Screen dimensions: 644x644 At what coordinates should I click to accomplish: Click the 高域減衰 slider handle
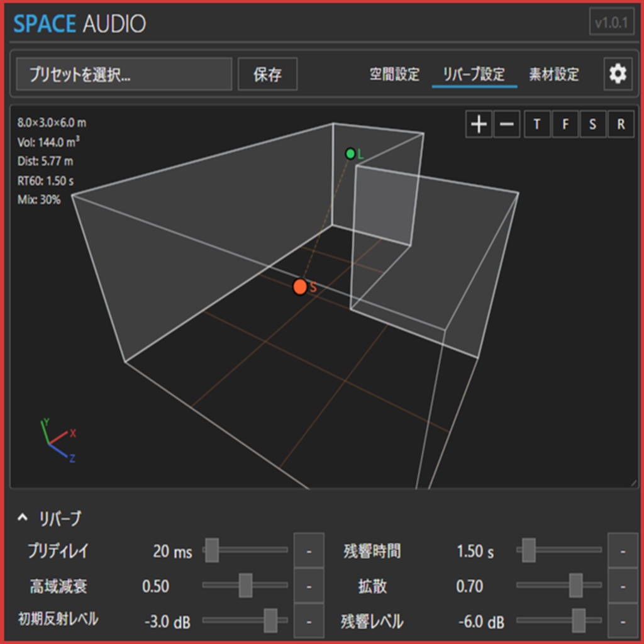tap(246, 586)
